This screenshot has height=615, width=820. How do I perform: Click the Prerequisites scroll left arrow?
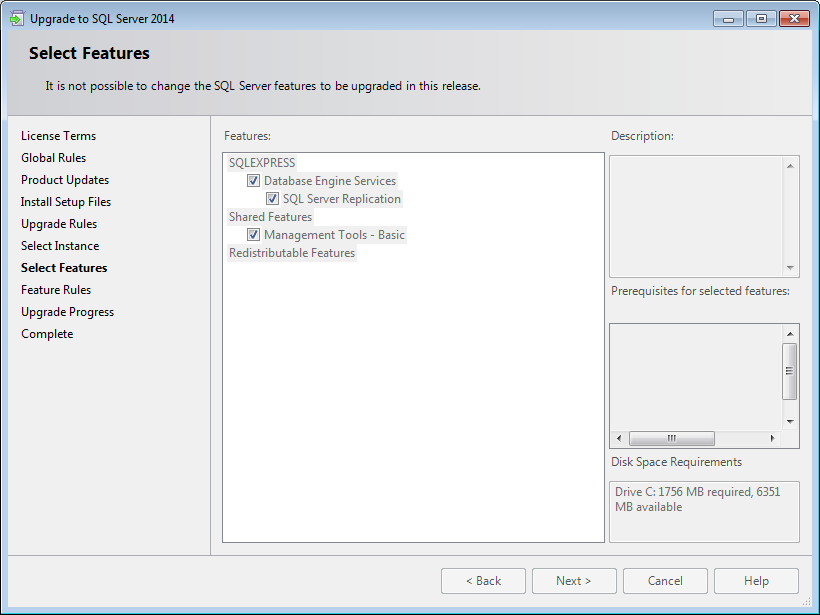point(619,438)
